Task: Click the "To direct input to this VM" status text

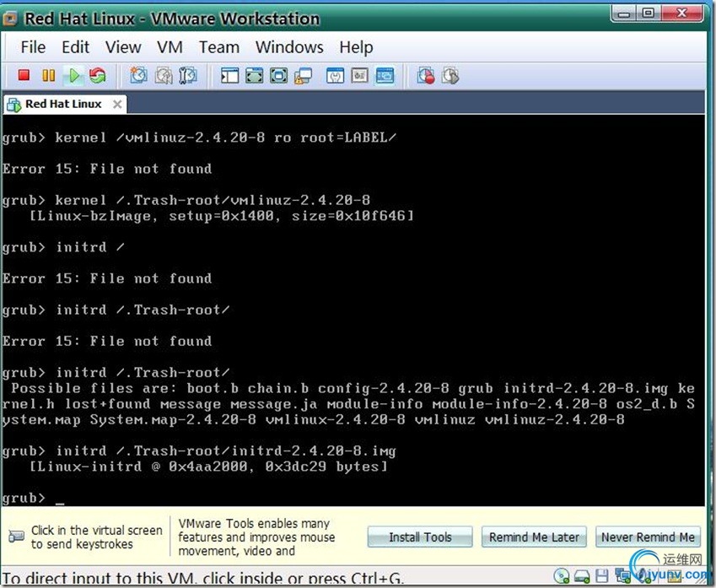Action: coord(202,579)
